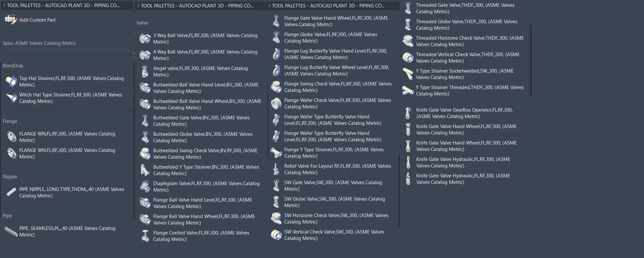
Task: Choose Buttwelded Ball Valve Hand Wheel icon
Action: pyautogui.click(x=145, y=104)
